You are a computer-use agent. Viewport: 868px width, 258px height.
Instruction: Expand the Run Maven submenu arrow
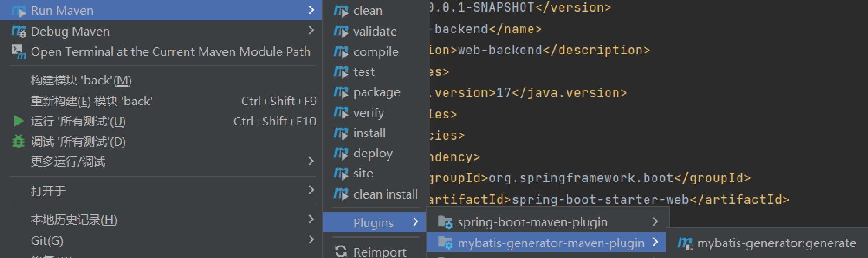point(311,10)
